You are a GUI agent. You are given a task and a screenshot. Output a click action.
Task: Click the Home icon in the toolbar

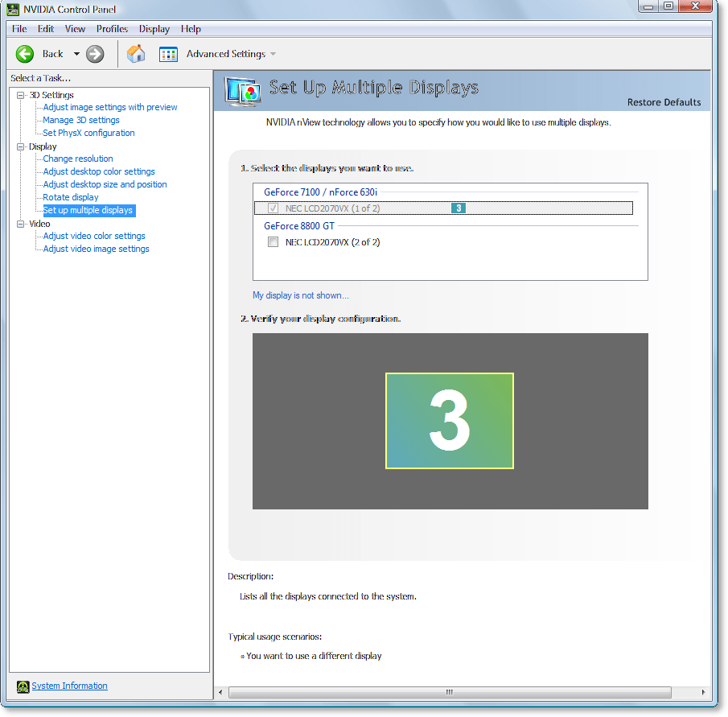pos(136,53)
